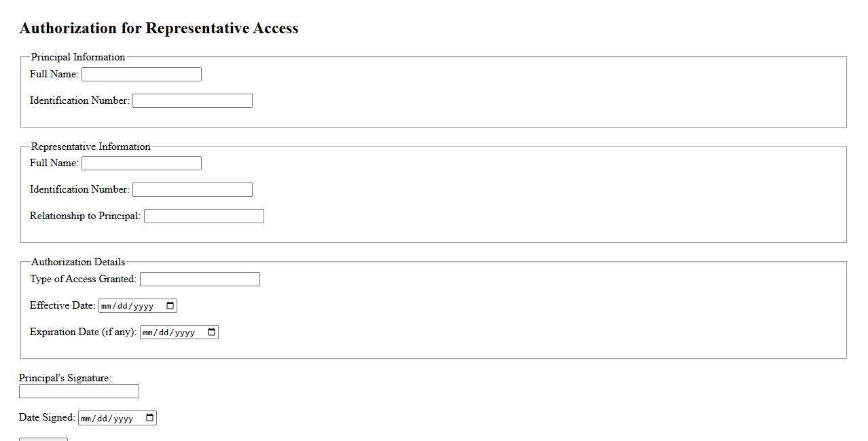Screen dimensions: 868x441
Task: Focus the Principal's Full Name field
Action: 141,74
